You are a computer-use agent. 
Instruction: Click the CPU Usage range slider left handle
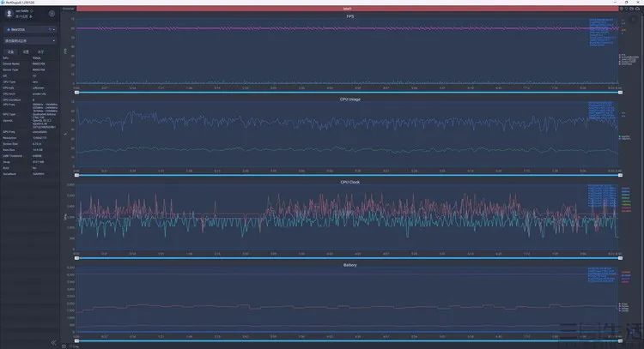pos(76,175)
